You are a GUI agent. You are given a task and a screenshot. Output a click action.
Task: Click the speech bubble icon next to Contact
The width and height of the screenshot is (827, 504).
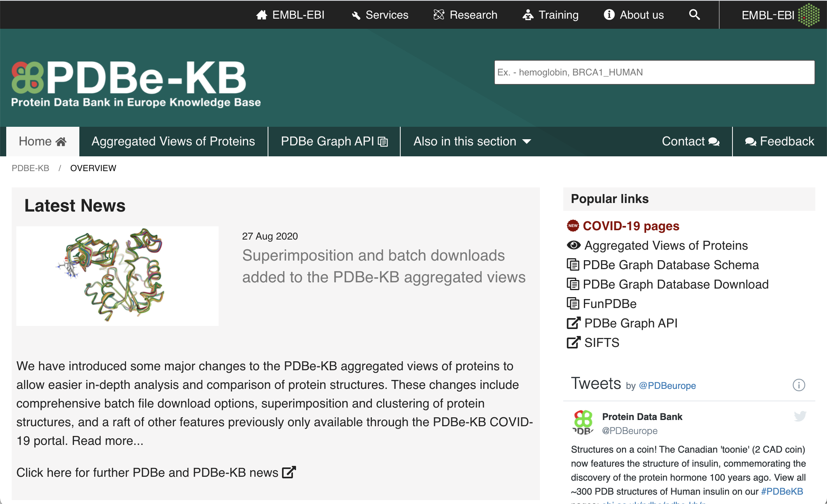point(714,142)
